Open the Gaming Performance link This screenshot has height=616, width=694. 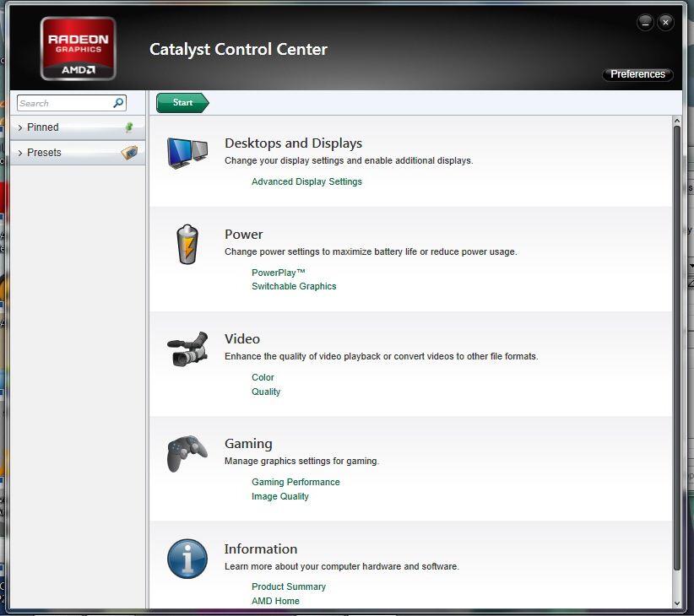click(x=295, y=482)
